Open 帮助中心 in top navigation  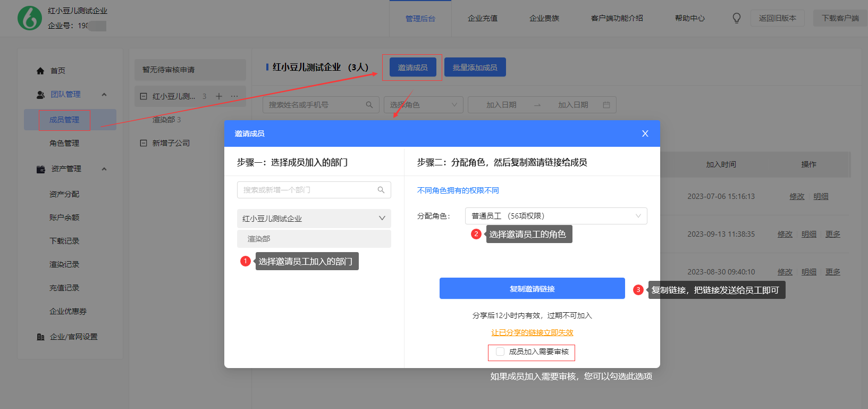click(690, 18)
